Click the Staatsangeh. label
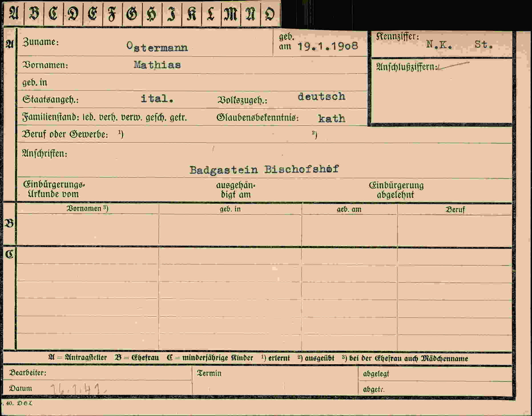532x416 pixels. click(x=50, y=99)
